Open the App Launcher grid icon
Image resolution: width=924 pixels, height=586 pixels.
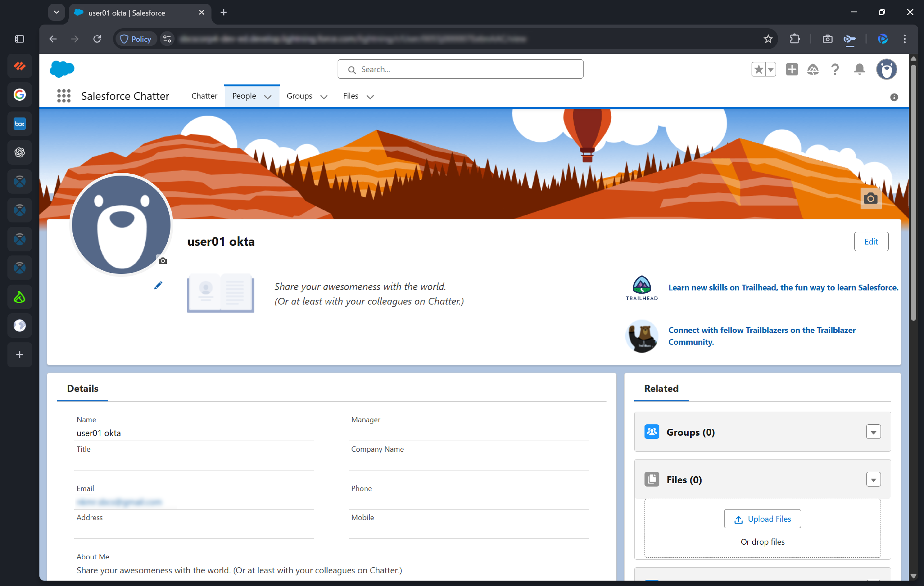64,96
